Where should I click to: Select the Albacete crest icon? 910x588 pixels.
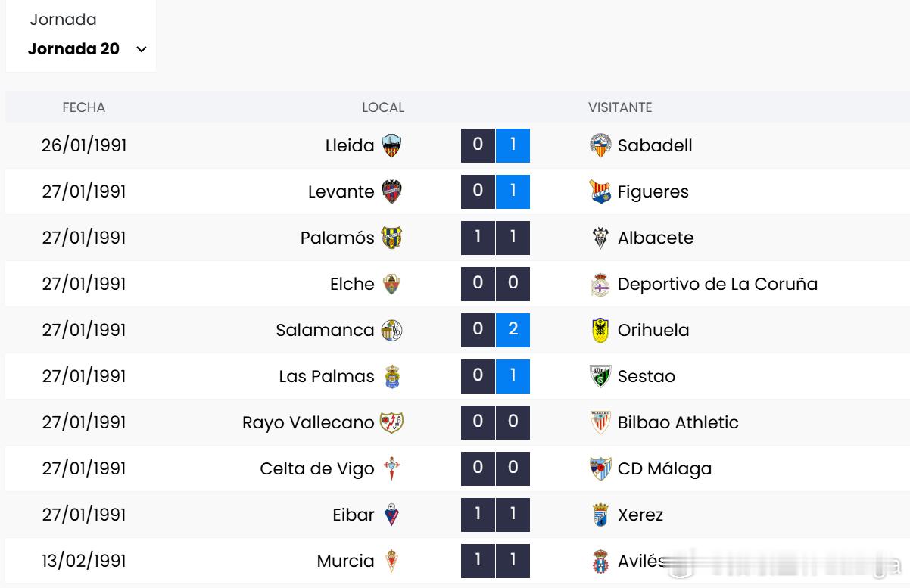(600, 238)
